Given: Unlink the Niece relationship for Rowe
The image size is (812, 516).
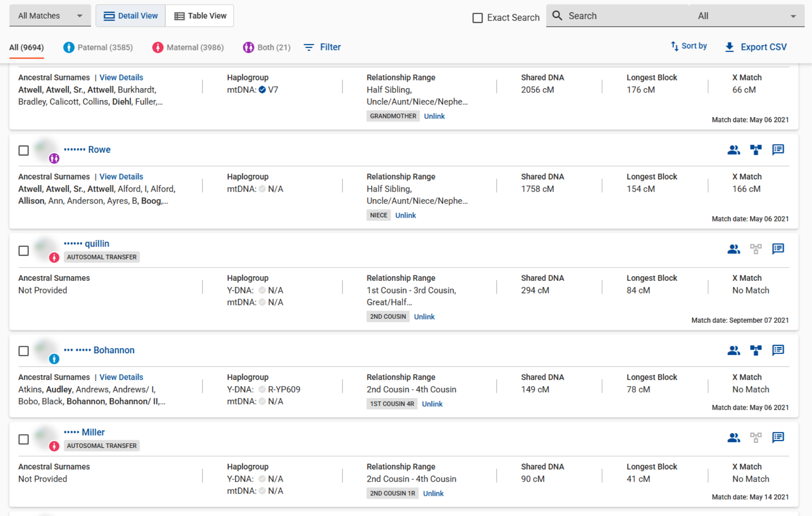Looking at the screenshot, I should tap(405, 215).
